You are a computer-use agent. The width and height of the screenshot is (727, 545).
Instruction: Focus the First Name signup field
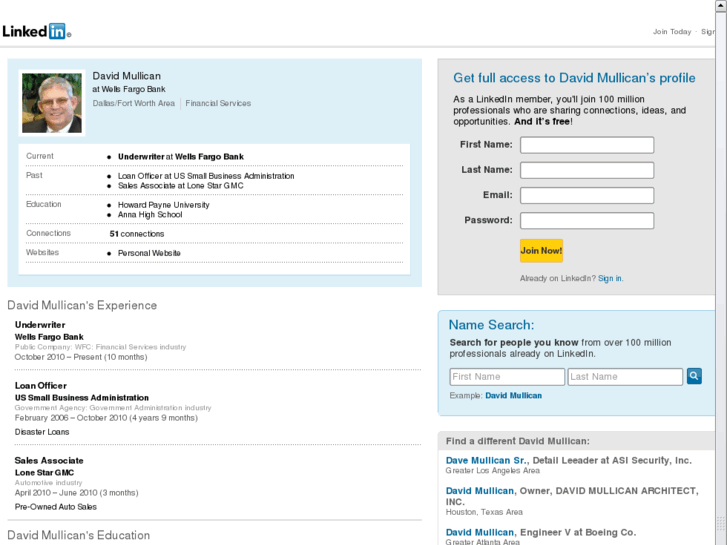[x=587, y=145]
